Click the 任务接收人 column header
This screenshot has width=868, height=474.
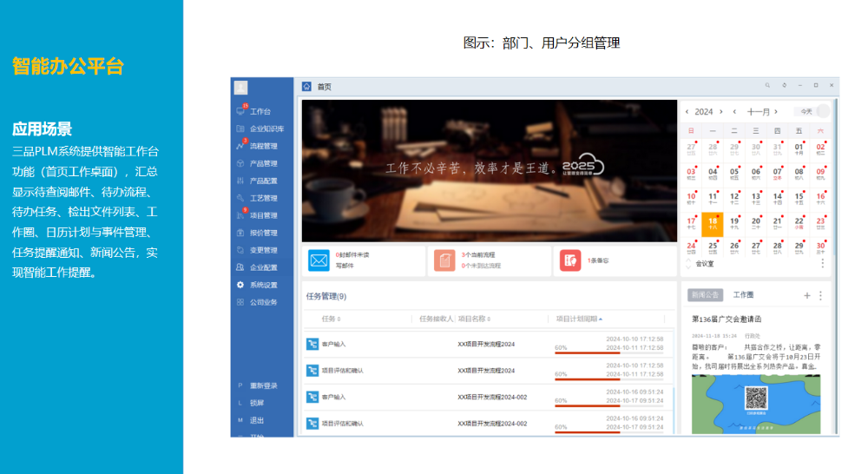click(x=437, y=319)
